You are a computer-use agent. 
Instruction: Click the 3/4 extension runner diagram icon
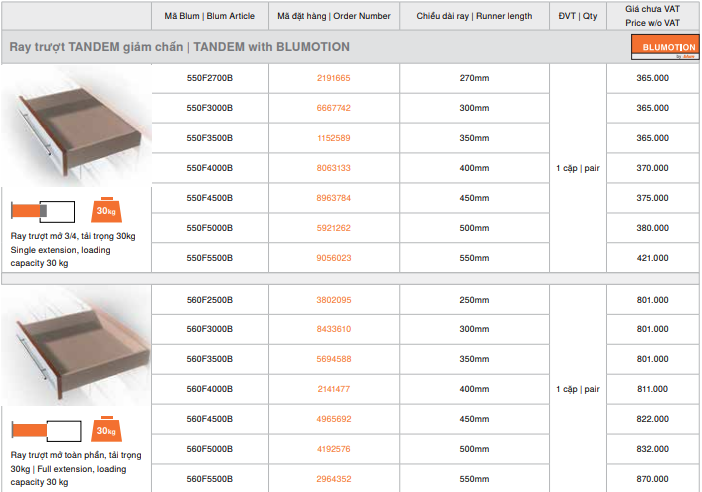[x=43, y=212]
